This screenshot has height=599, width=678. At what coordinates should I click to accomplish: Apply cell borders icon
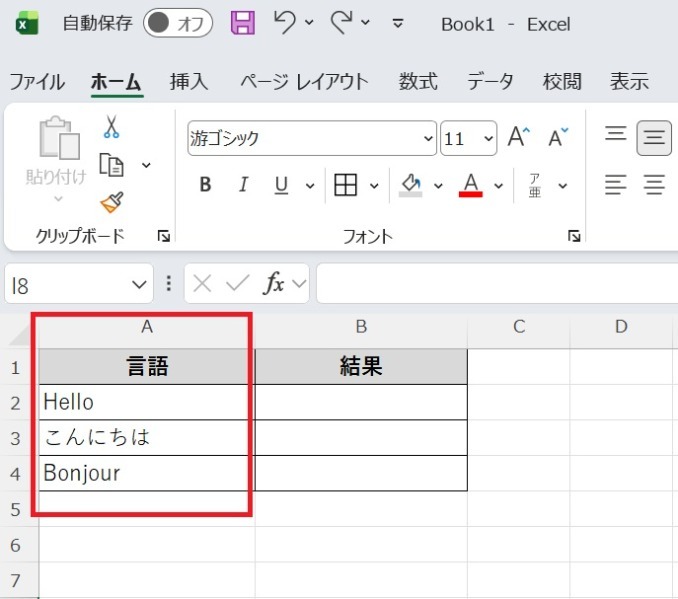tap(345, 185)
